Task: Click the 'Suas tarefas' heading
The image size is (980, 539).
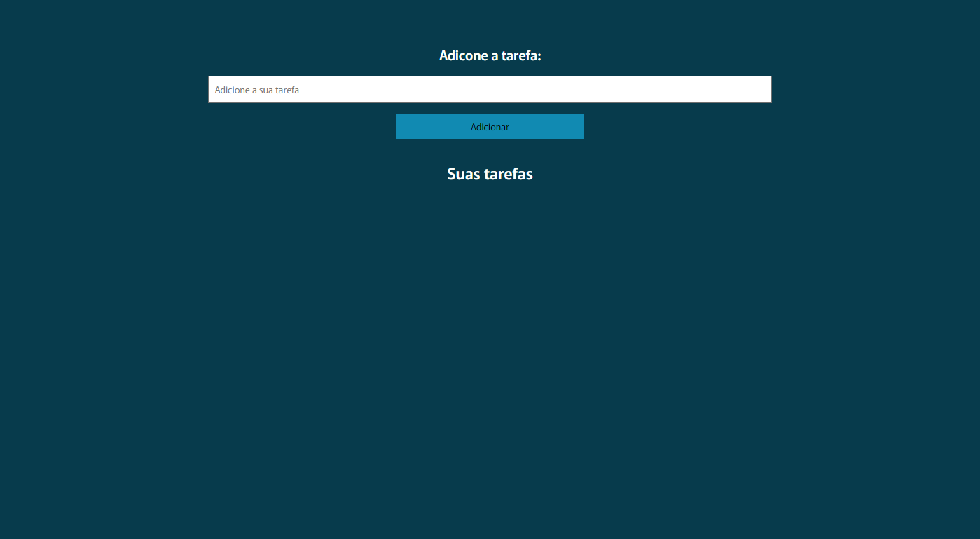Action: point(490,174)
